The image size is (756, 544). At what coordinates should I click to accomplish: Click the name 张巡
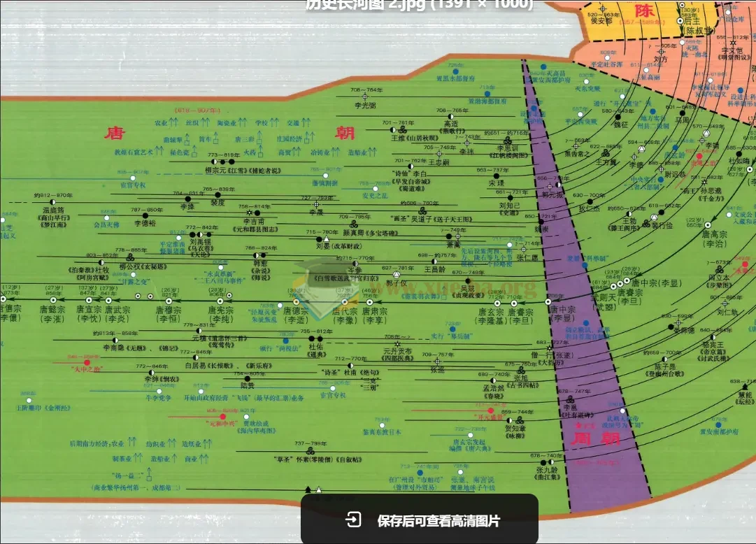click(437, 369)
